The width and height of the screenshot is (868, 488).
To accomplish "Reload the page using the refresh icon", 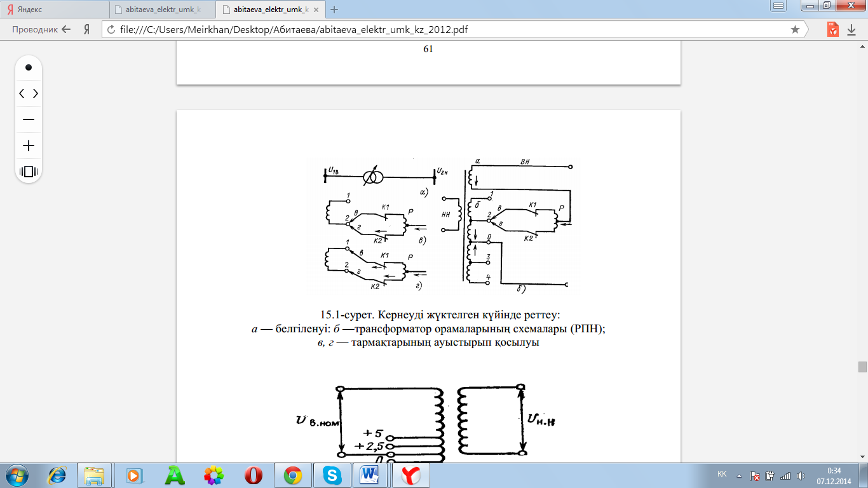I will click(111, 29).
